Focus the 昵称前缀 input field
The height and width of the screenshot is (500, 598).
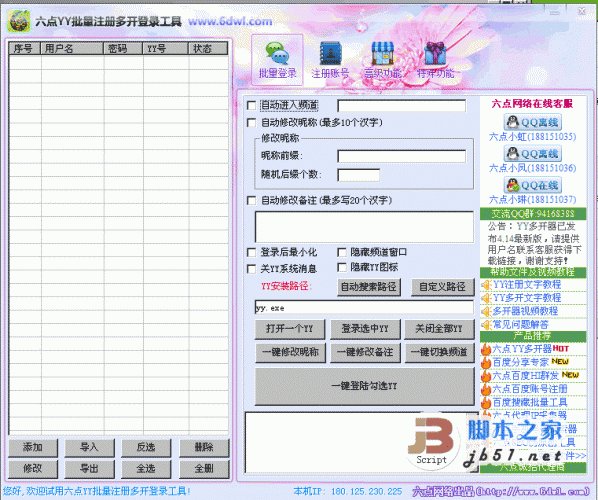(402, 156)
